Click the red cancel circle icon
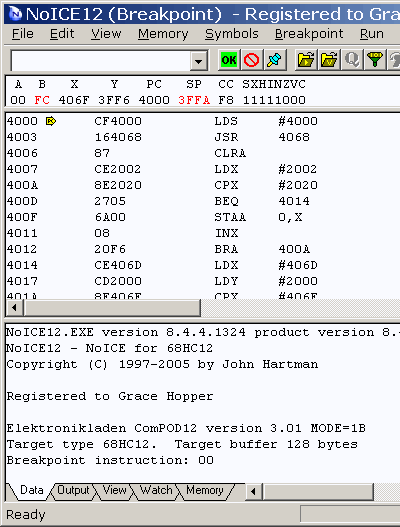This screenshot has width=400, height=527. coord(251,60)
